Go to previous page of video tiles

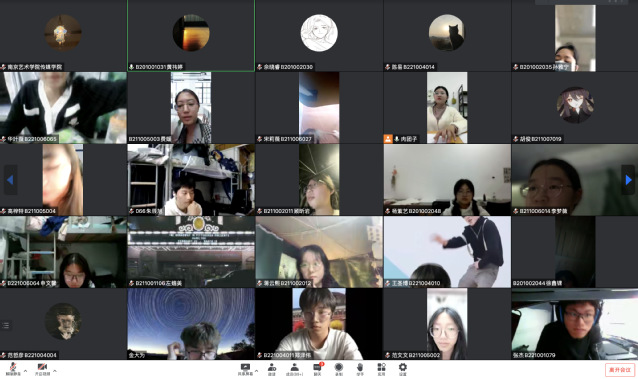[x=10, y=180]
